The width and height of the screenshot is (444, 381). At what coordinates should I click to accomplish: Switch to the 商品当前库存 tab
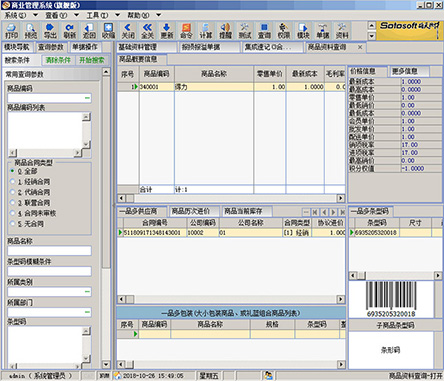pyautogui.click(x=246, y=211)
